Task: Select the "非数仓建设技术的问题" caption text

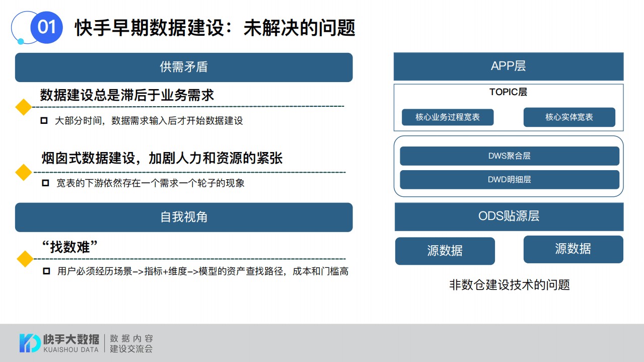Action: 509,284
